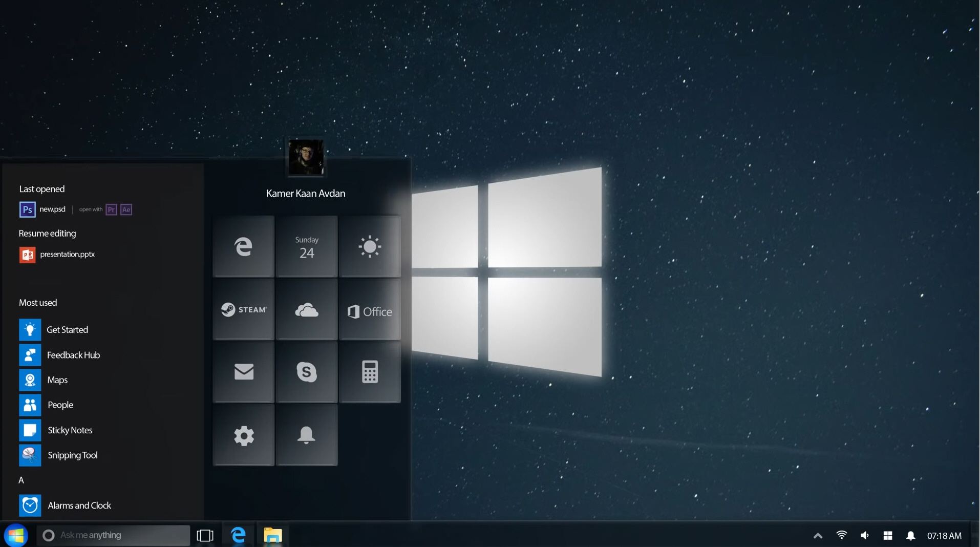The height and width of the screenshot is (547, 980).
Task: Click the Snipping Tool icon
Action: (x=30, y=455)
